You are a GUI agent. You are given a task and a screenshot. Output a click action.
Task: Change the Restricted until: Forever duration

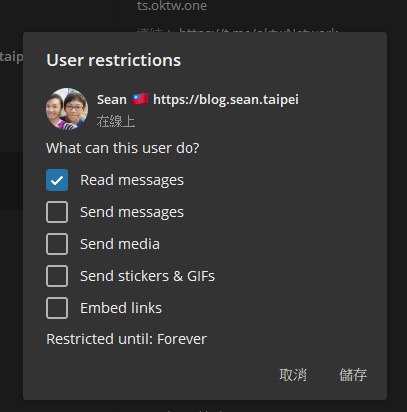[127, 339]
